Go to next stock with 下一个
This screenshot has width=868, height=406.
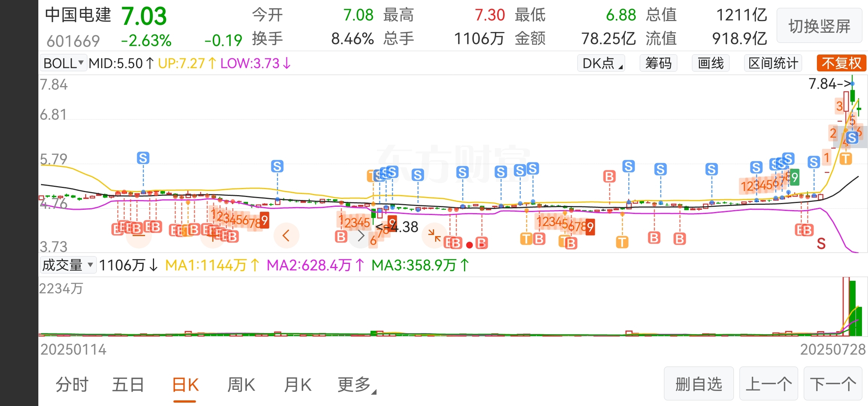(x=833, y=384)
